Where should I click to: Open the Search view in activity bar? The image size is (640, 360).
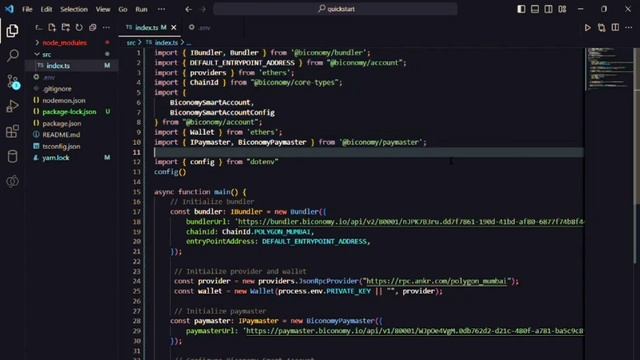click(x=12, y=56)
